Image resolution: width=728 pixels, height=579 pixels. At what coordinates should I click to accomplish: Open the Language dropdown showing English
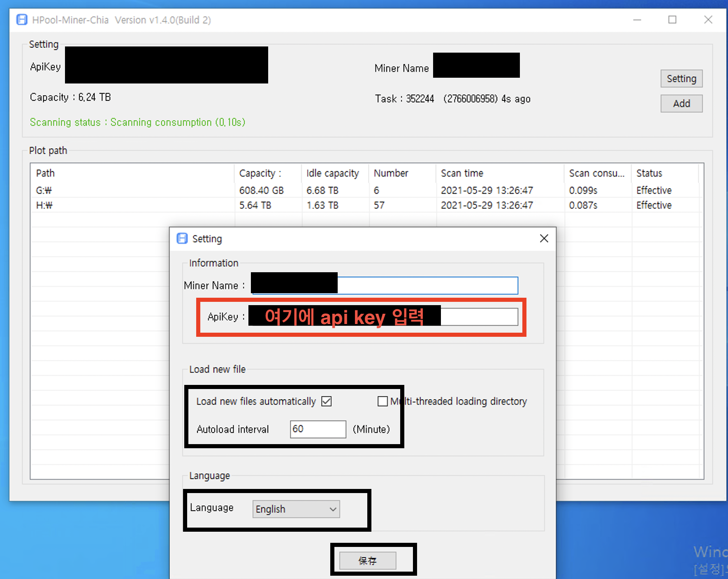click(296, 509)
